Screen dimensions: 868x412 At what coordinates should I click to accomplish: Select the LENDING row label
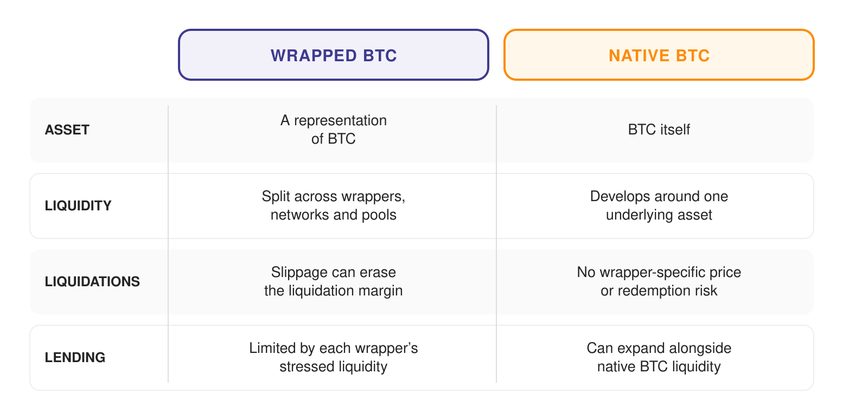pos(75,357)
